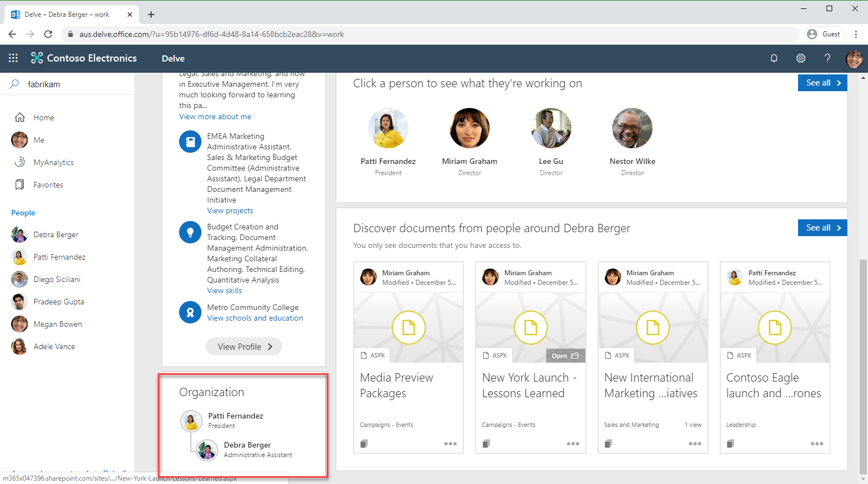Viewport: 868px width, 484px height.
Task: Add New International Marketing to a board
Action: pyautogui.click(x=608, y=444)
